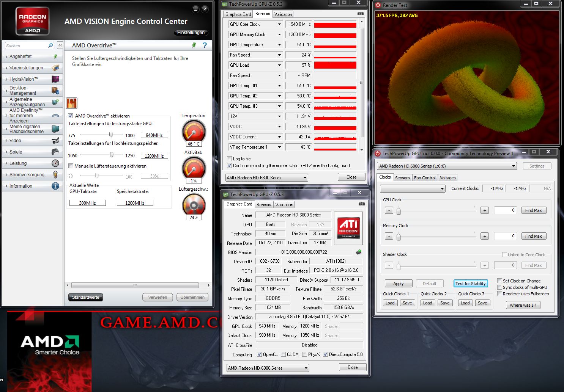Viewport: 564px width, 392px height.
Task: Click the HydraVision monitor icon
Action: [55, 79]
